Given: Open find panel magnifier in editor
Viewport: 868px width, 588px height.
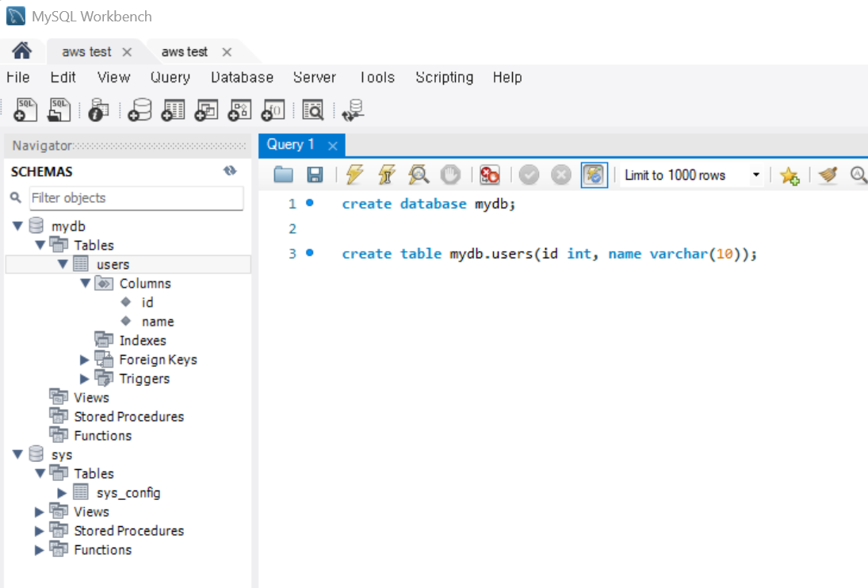Looking at the screenshot, I should 858,175.
